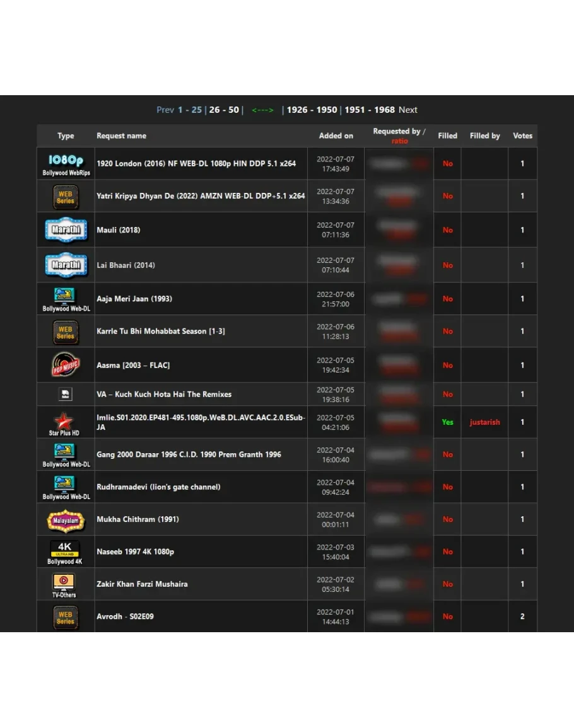Image resolution: width=574 pixels, height=728 pixels.
Task: Select the Bollywood 4K Ultra HD icon
Action: [x=65, y=551]
